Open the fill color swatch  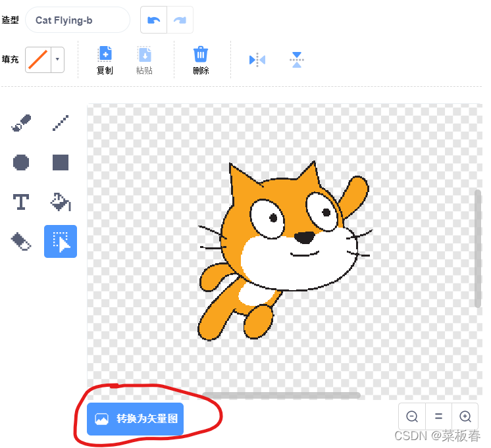[38, 59]
